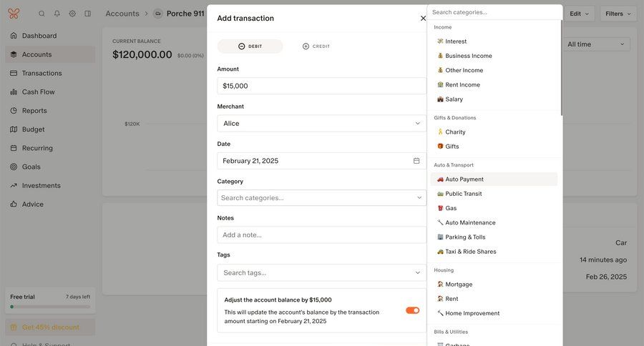Image resolution: width=644 pixels, height=346 pixels.
Task: Click the Amount field showing $15,000
Action: [321, 86]
